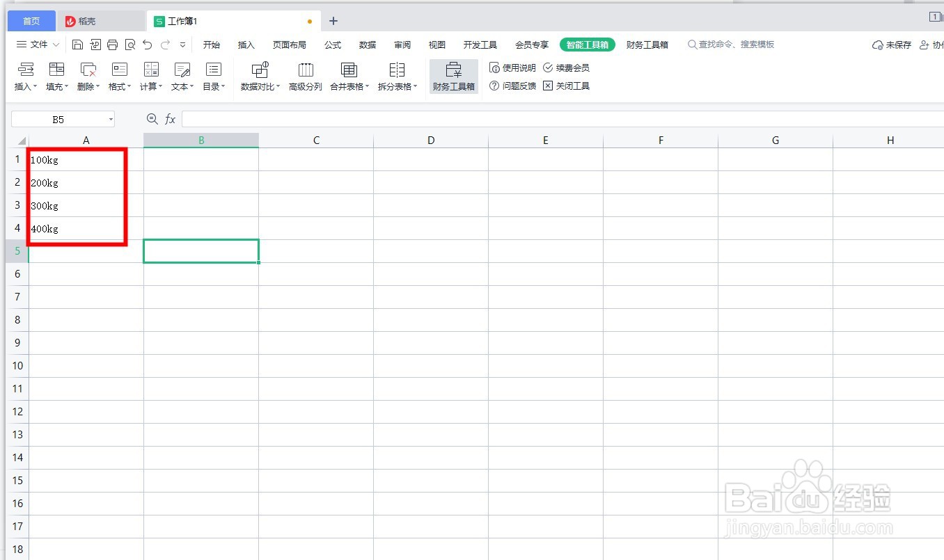Add a new document tab with plus button
944x560 pixels.
point(333,21)
